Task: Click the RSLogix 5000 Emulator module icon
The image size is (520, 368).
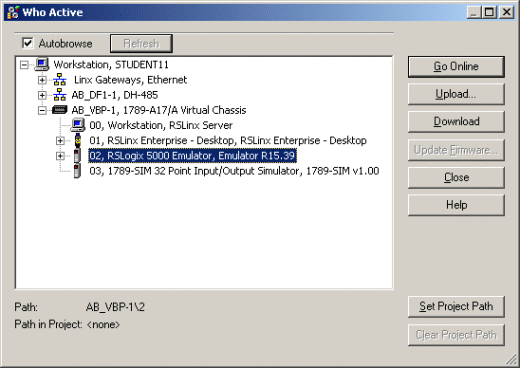Action: pos(77,156)
